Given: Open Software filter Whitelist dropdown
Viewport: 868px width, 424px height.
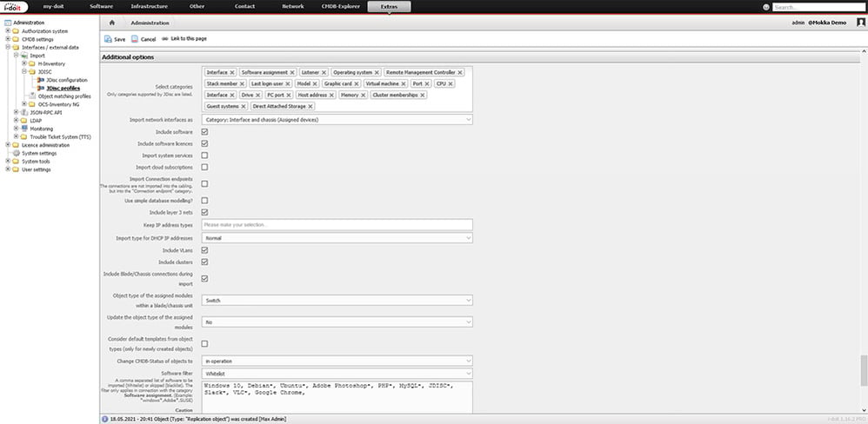Looking at the screenshot, I should [x=337, y=373].
